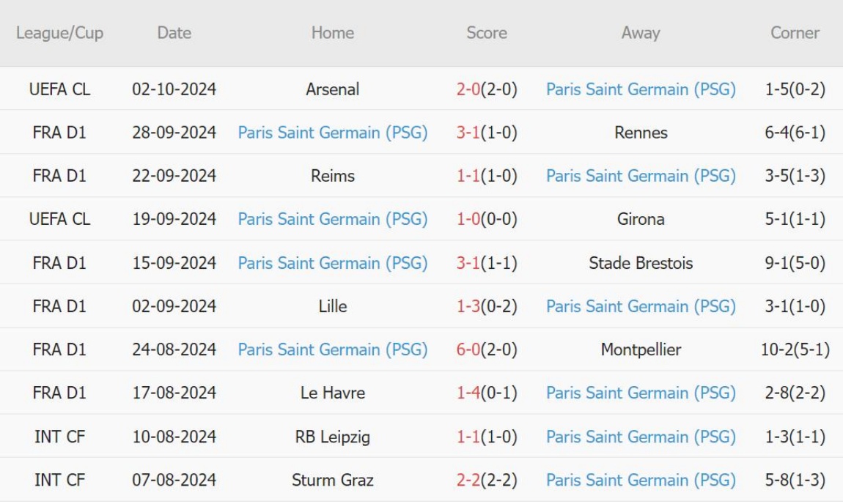The image size is (843, 504).
Task: Click the Reims team name
Action: coord(333,176)
